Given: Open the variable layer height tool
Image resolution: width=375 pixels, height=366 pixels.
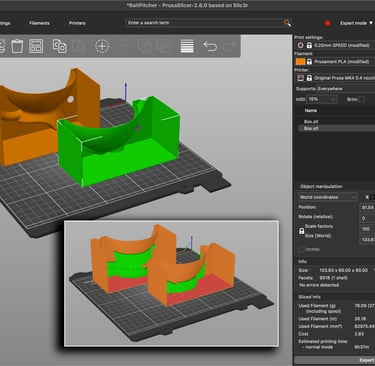Looking at the screenshot, I should [x=187, y=46].
